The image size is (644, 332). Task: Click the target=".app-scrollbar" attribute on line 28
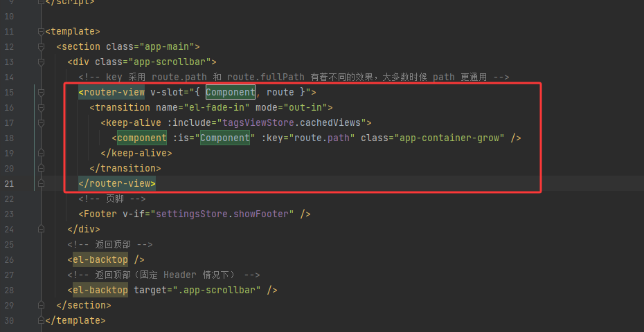[197, 290]
